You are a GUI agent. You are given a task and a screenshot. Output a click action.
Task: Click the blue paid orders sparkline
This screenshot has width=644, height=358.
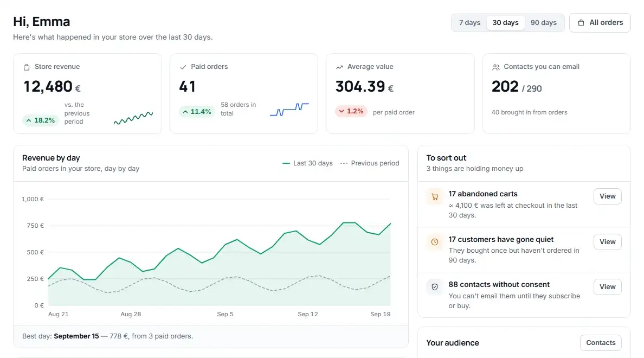(x=289, y=110)
